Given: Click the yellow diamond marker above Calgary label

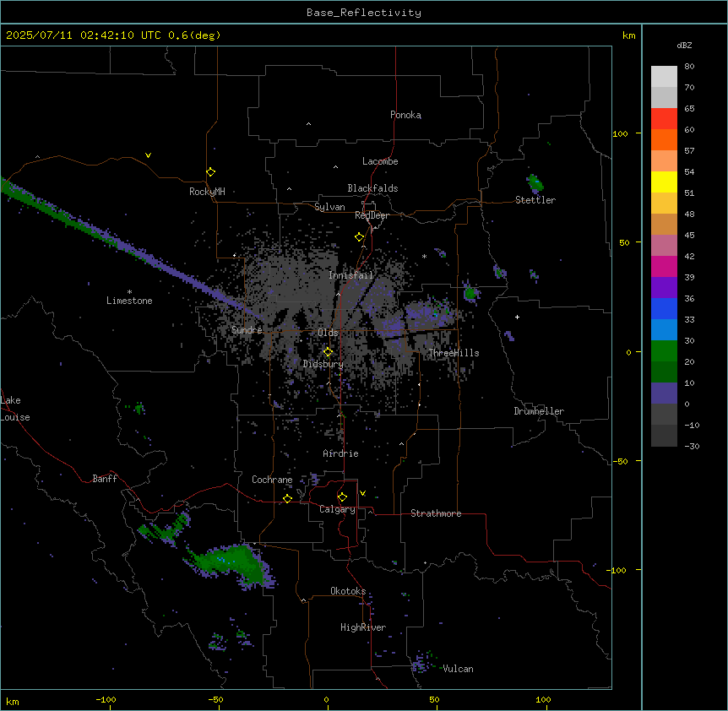Looking at the screenshot, I should [343, 497].
